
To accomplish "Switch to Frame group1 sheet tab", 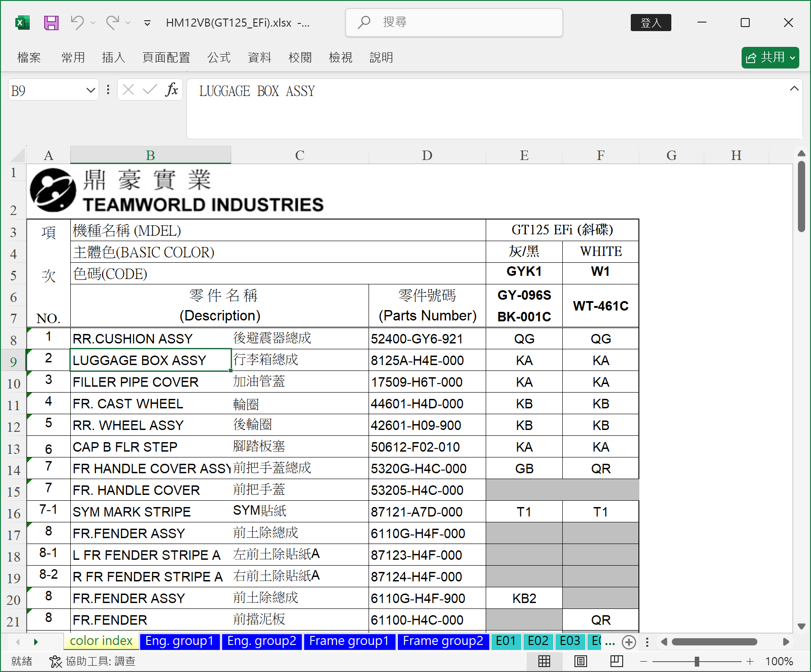I will coord(349,641).
